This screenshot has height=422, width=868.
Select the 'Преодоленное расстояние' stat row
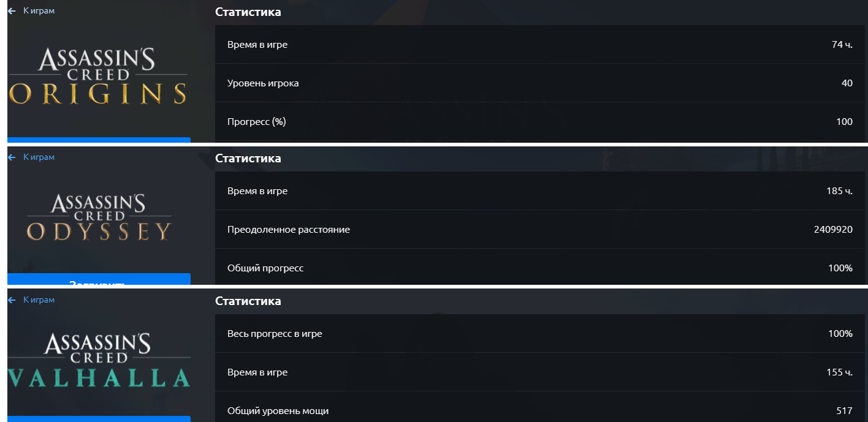pos(539,230)
